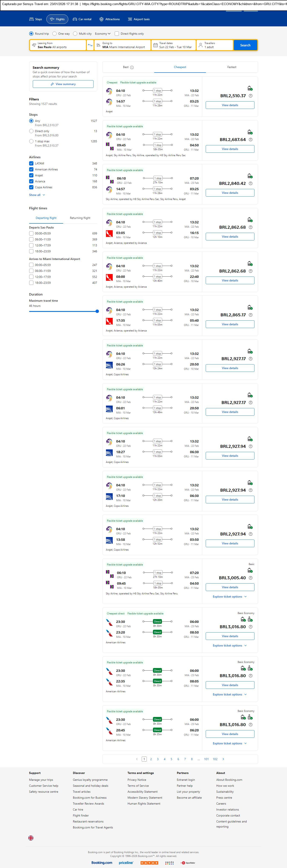The height and width of the screenshot is (868, 287).
Task: Click the help icon next to BRL2,510.37 price
Action: click(x=250, y=96)
